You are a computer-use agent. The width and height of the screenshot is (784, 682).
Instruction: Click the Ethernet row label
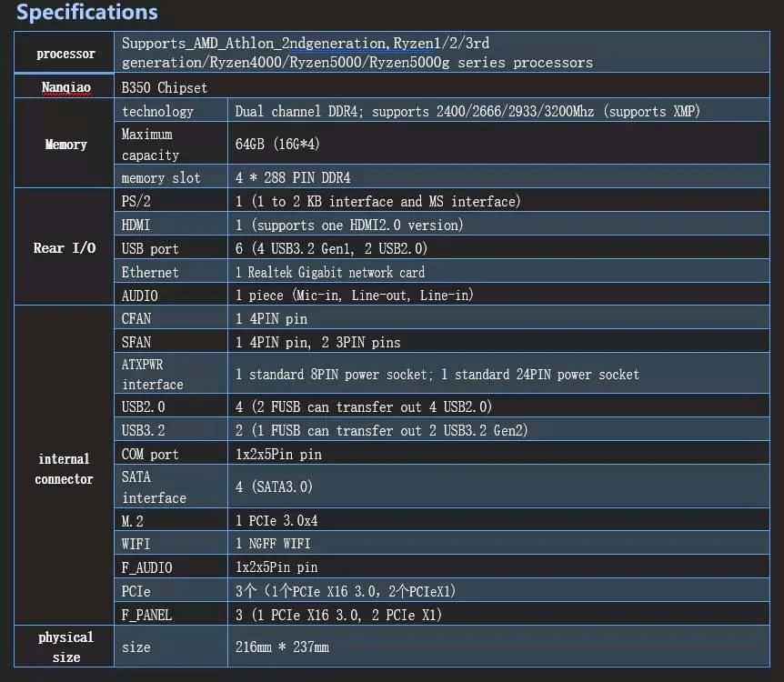coord(149,272)
